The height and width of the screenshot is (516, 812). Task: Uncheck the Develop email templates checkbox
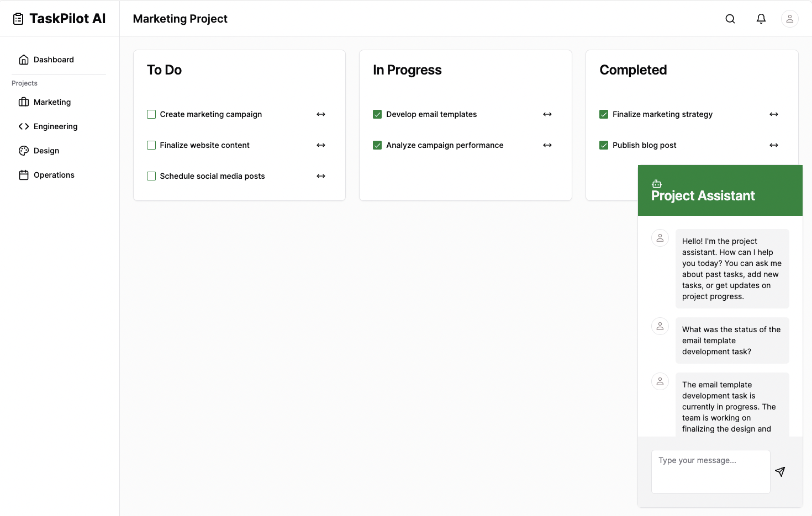point(377,114)
